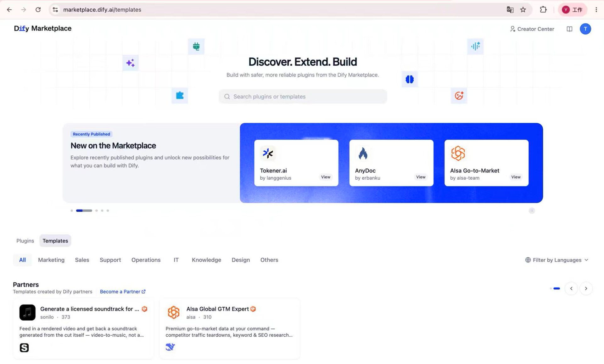Open the Filter by Languages dropdown
This screenshot has height=364, width=604.
(x=557, y=260)
